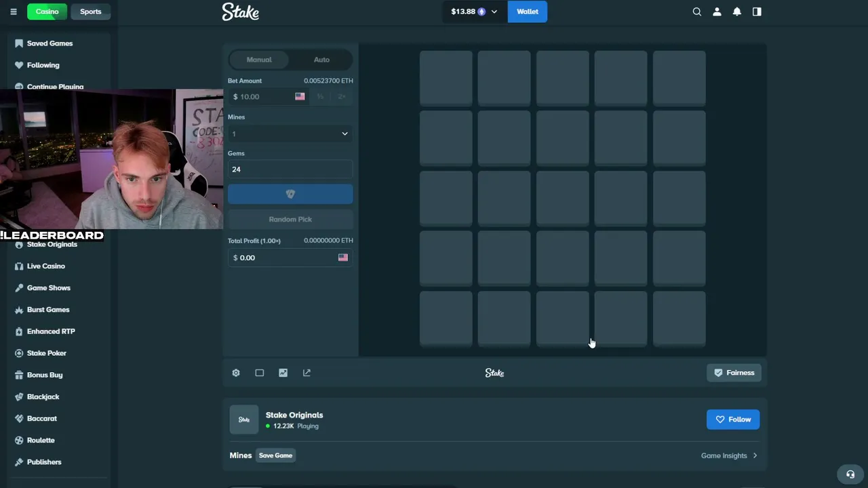Toggle the right side panel icon

pos(757,12)
